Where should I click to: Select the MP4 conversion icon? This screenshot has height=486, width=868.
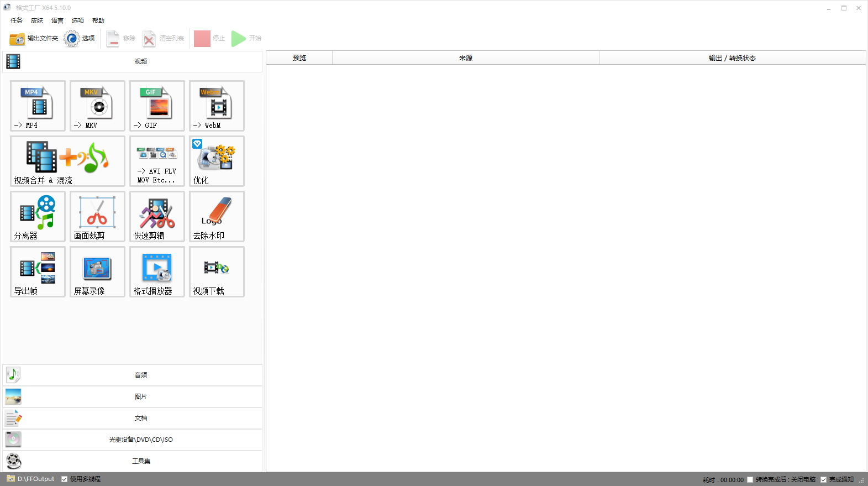[x=38, y=106]
